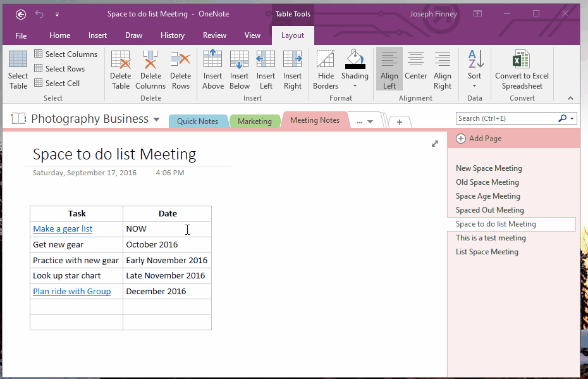This screenshot has height=379, width=588.
Task: Follow the Make a gear list link
Action: 62,228
